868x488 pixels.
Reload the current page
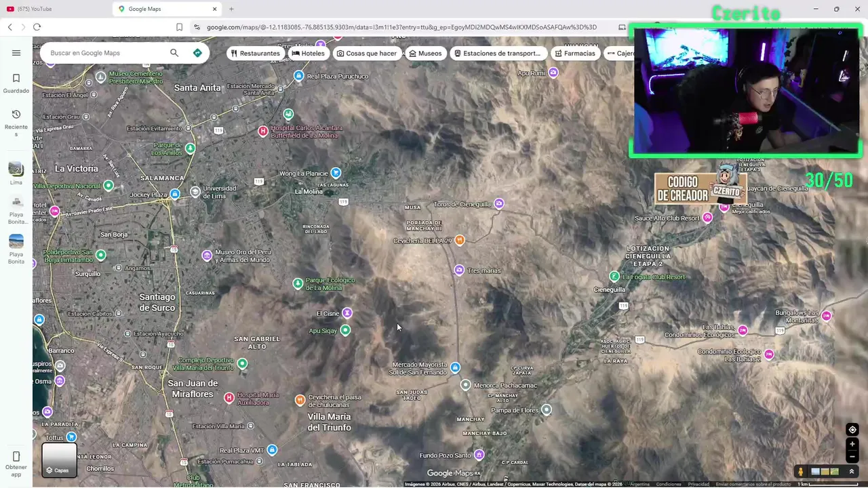pyautogui.click(x=37, y=27)
